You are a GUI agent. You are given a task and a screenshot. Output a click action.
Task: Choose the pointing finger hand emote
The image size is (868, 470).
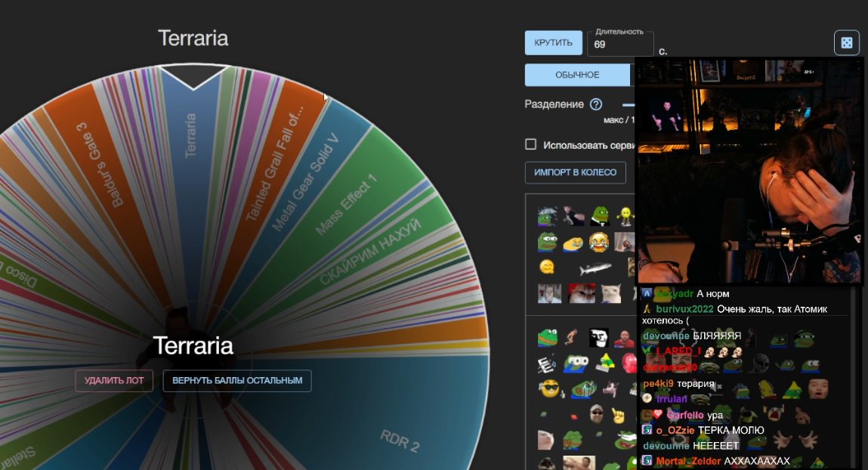tap(619, 415)
